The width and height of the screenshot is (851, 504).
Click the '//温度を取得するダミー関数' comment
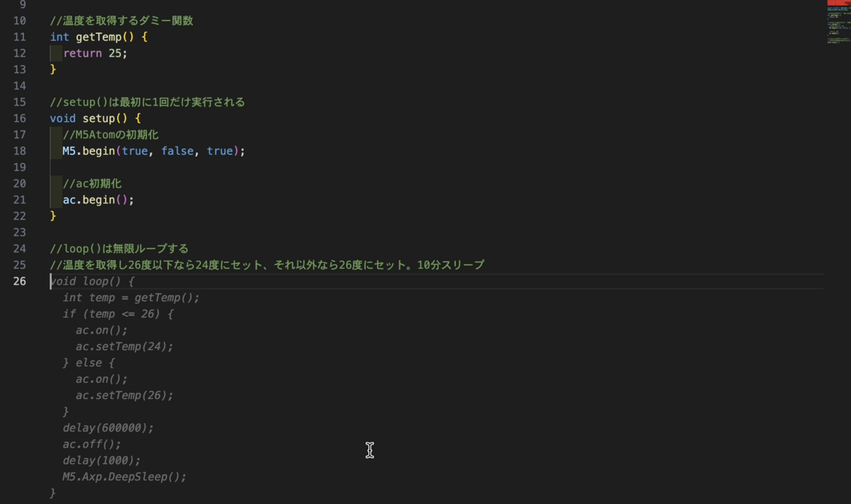121,21
